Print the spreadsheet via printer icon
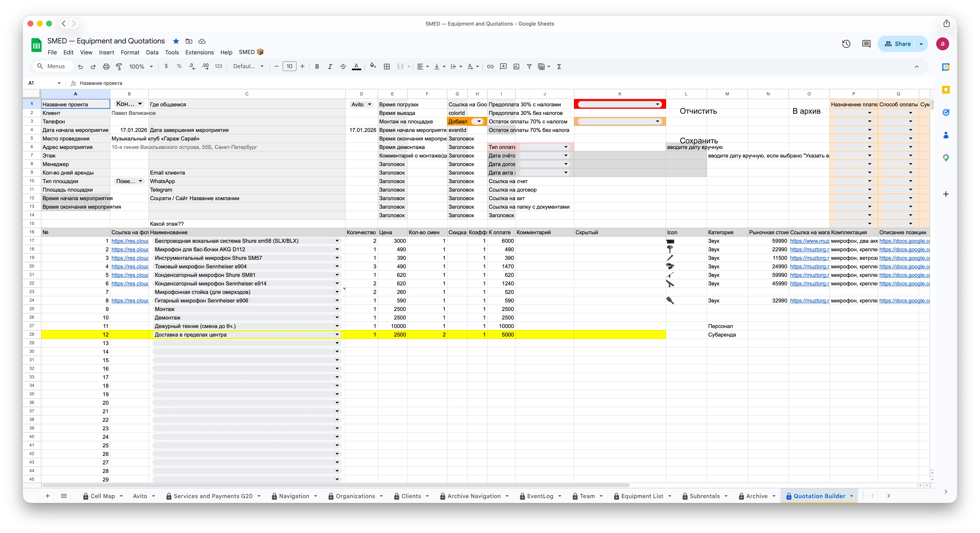 click(106, 67)
